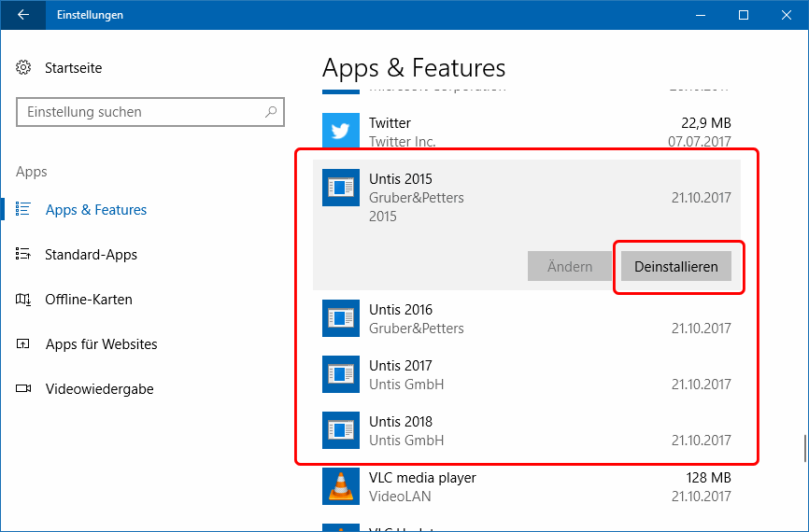
Task: Open Offline-Karten settings page
Action: tap(88, 300)
